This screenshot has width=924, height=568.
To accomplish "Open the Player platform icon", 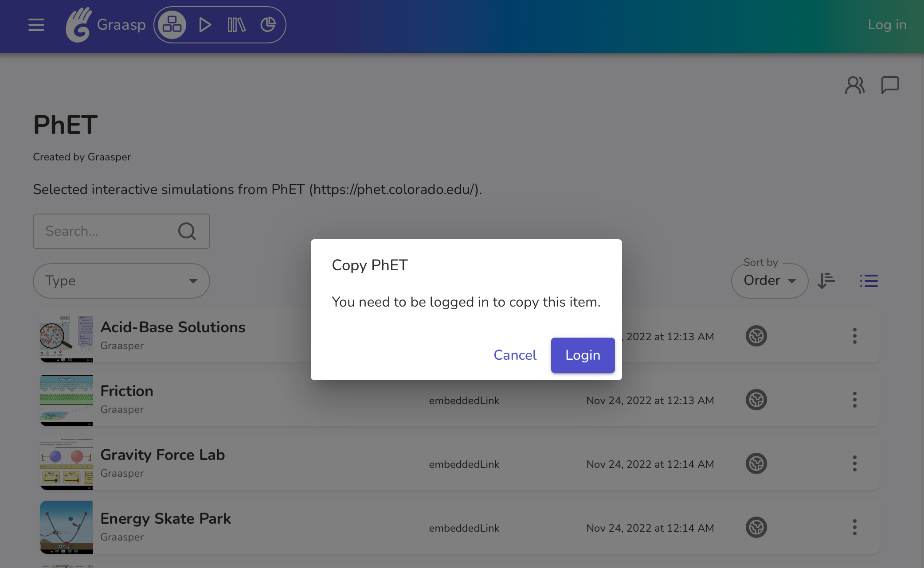I will pyautogui.click(x=204, y=25).
